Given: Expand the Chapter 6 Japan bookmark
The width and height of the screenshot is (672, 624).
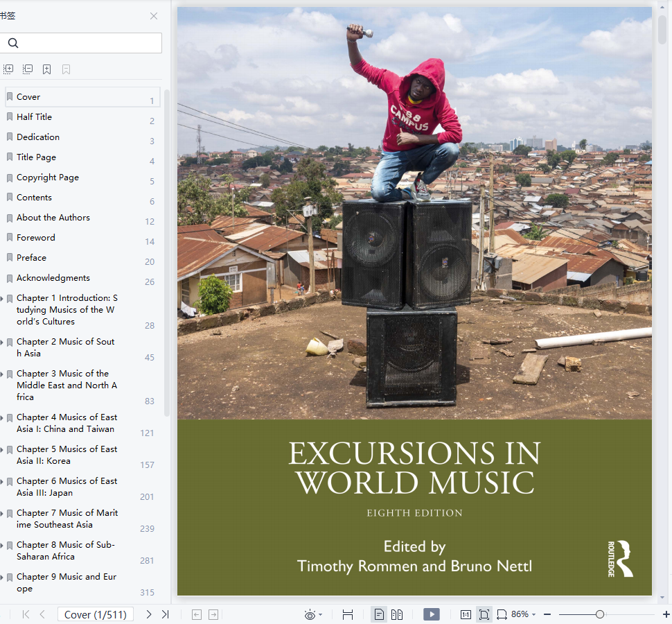Looking at the screenshot, I should [1, 482].
